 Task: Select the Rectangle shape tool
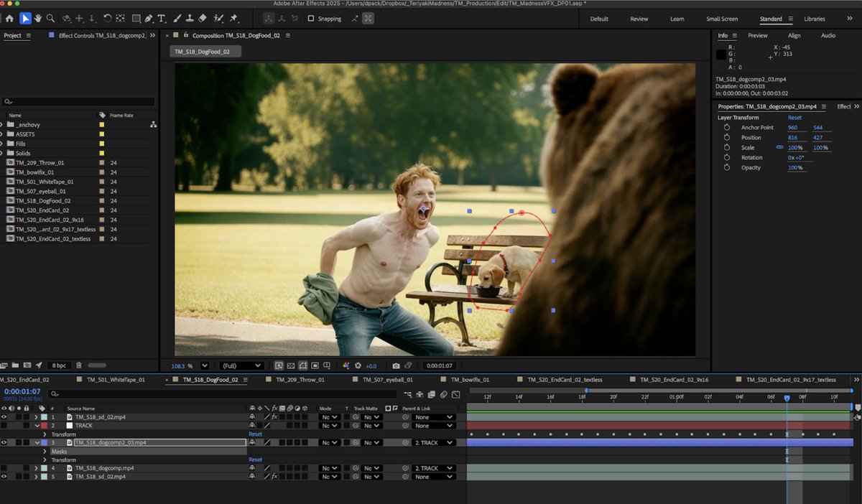(136, 18)
